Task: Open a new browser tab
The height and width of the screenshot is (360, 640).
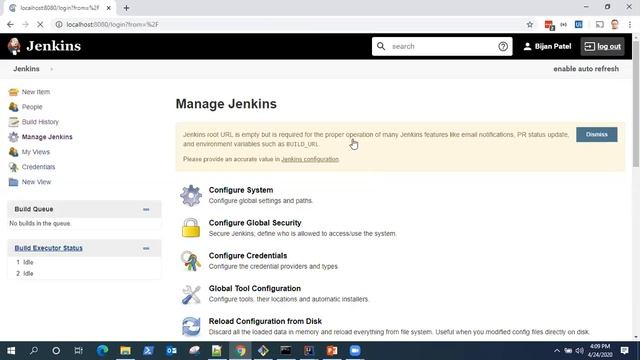Action: click(126, 8)
